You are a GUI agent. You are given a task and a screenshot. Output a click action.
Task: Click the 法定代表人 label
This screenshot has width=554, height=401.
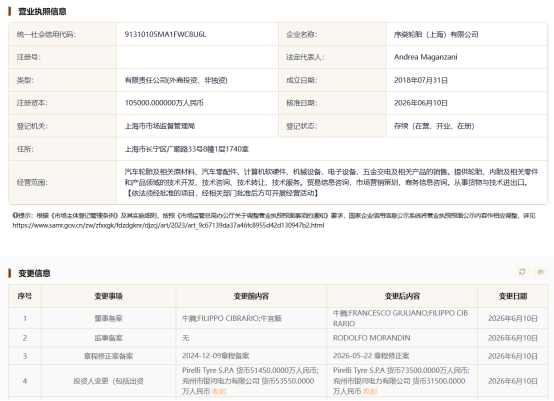305,57
